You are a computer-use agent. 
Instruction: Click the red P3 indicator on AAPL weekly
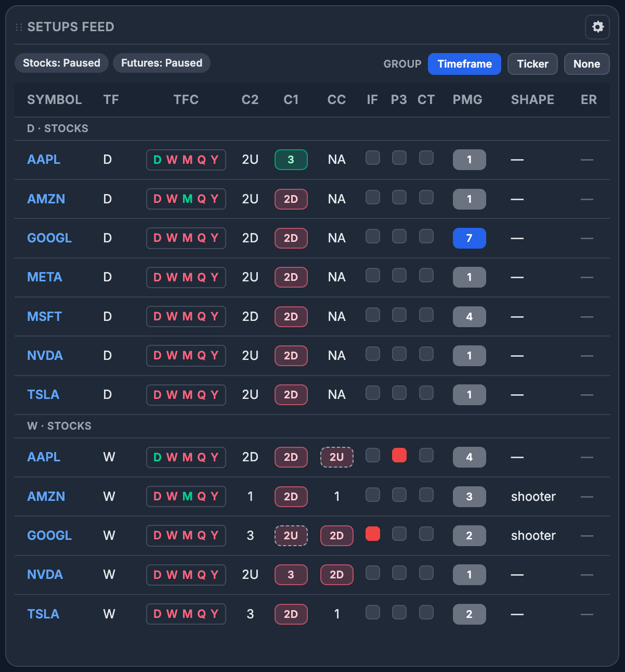(399, 455)
